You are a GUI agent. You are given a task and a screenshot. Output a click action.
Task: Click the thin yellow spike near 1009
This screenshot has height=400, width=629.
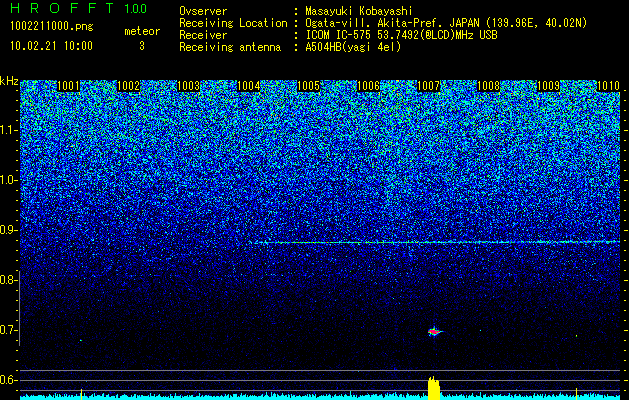pos(576,394)
